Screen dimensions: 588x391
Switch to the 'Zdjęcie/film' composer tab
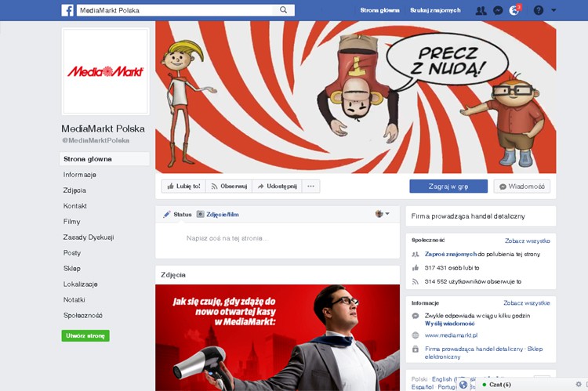(x=218, y=214)
